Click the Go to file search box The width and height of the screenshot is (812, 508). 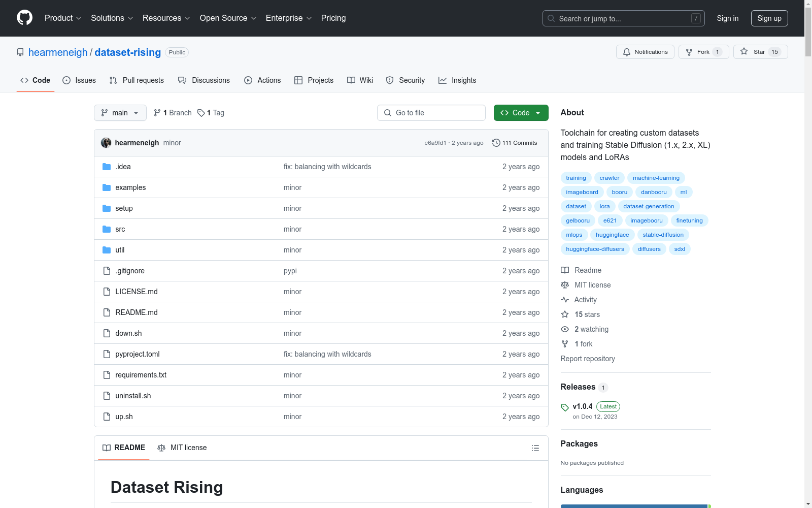(431, 113)
